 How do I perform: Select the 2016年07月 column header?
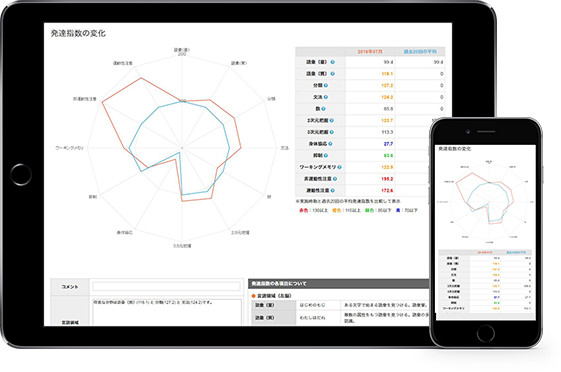coord(370,52)
